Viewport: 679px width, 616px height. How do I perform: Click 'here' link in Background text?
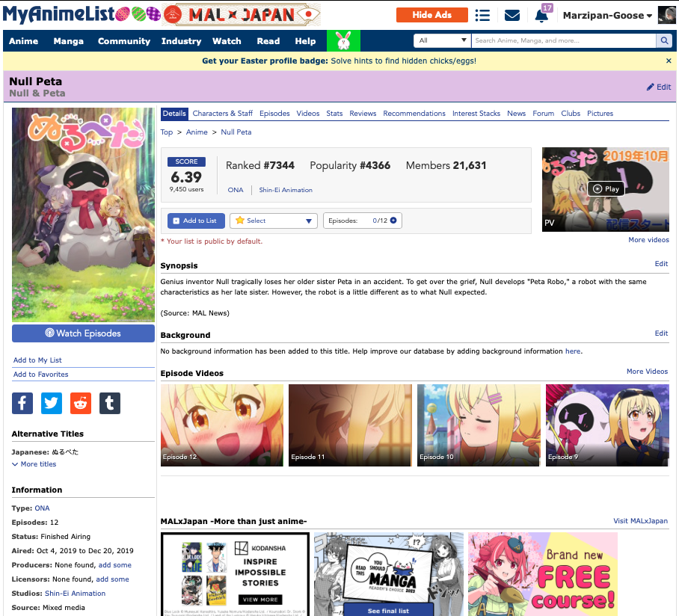pyautogui.click(x=573, y=351)
